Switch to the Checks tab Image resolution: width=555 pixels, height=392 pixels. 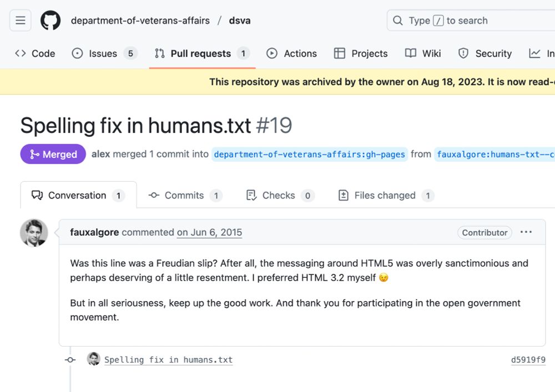(x=280, y=196)
